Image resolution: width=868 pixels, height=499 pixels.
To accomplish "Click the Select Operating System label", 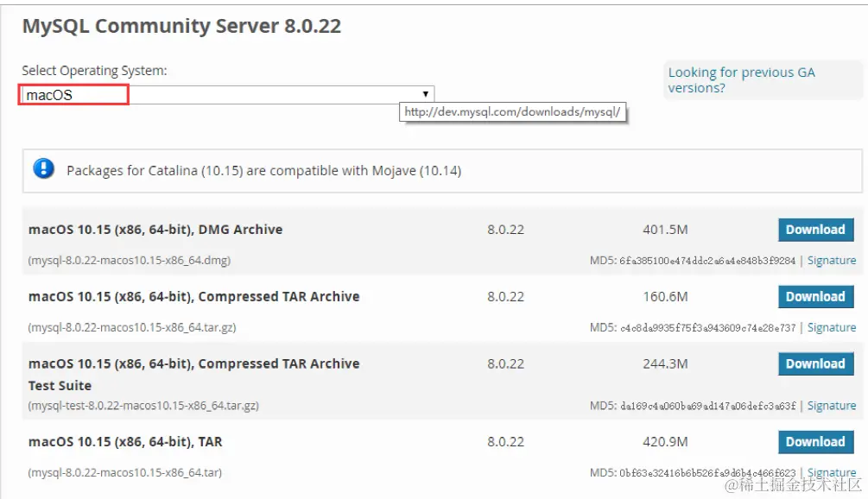I will tap(94, 71).
